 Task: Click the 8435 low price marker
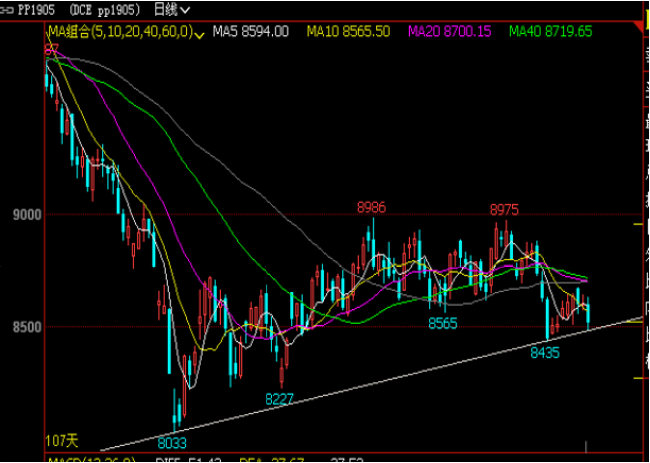[x=544, y=352]
